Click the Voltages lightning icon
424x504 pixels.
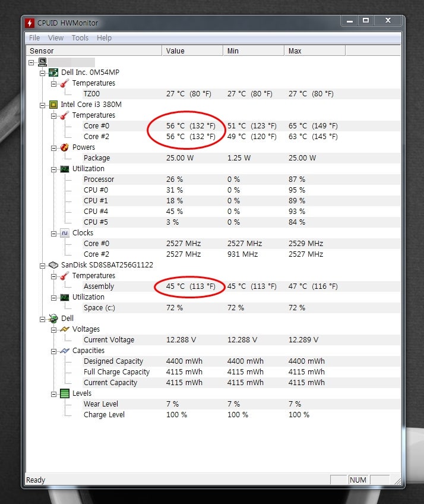65,329
